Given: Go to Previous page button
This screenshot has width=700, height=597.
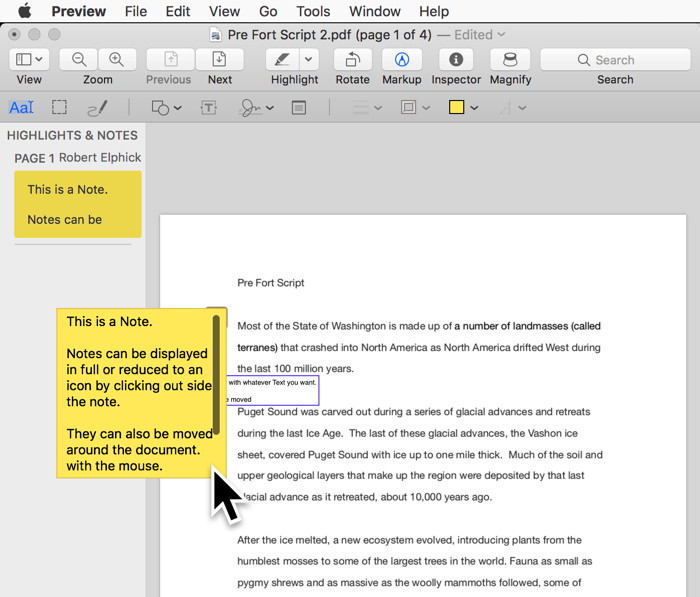Looking at the screenshot, I should (x=171, y=59).
